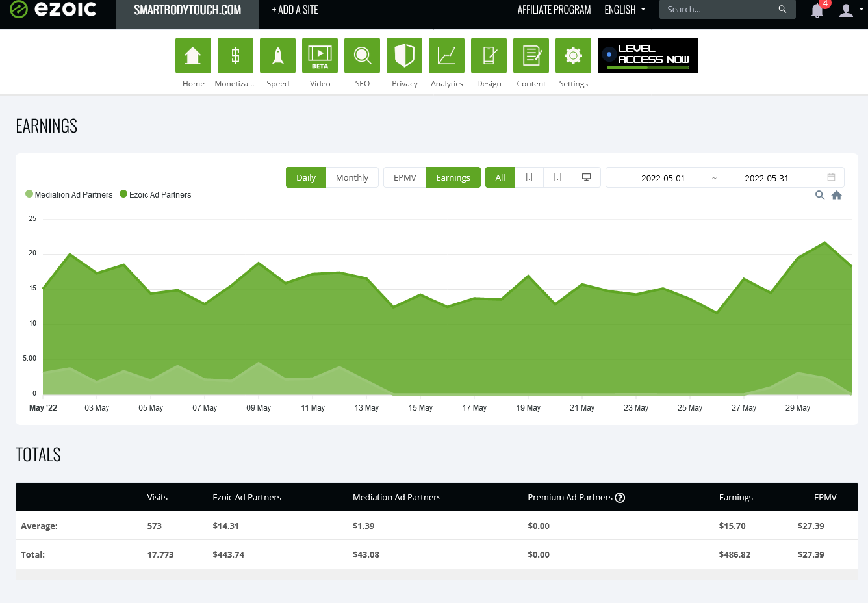Open the user account menu icon
The width and height of the screenshot is (868, 603).
pyautogui.click(x=846, y=10)
